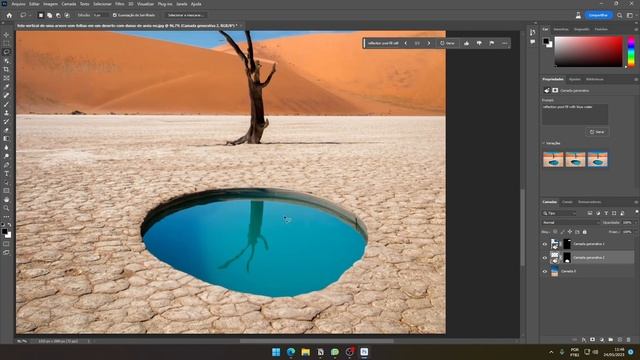Viewport: 640px width, 360px height.
Task: Open the layer blend mode Normal dropdown
Action: pyautogui.click(x=571, y=222)
